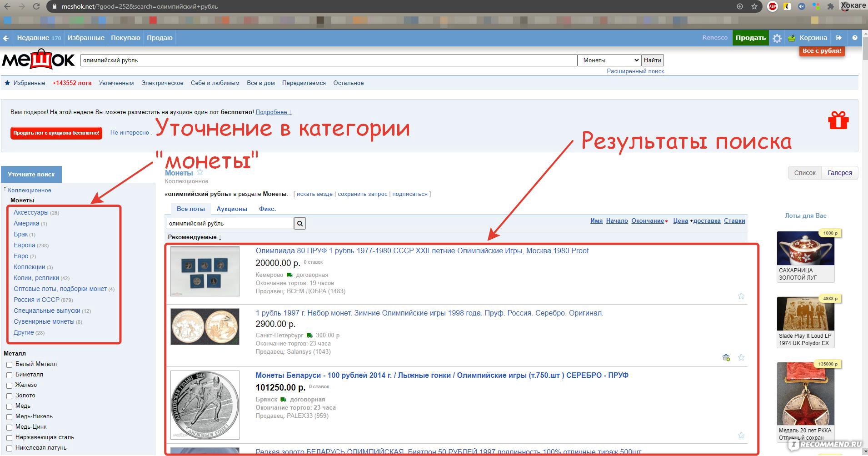Check the Медь-Никель checkbox
The height and width of the screenshot is (456, 868).
9,417
